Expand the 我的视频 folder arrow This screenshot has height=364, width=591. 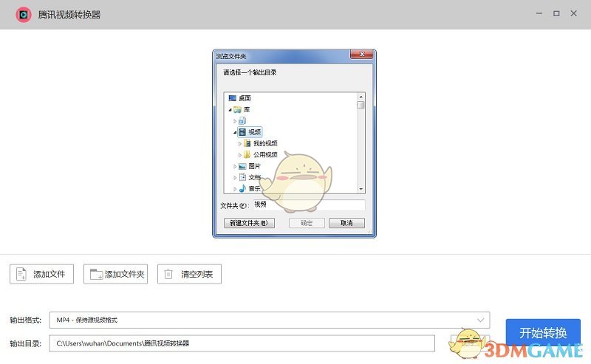(x=239, y=143)
